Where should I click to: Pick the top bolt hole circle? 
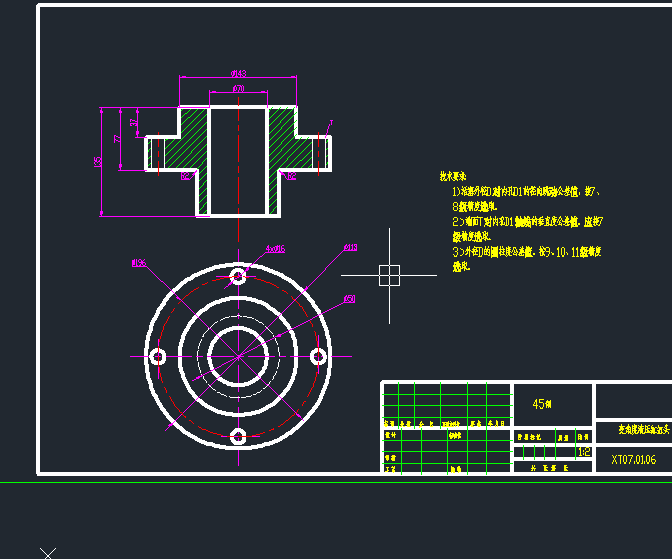coord(238,276)
